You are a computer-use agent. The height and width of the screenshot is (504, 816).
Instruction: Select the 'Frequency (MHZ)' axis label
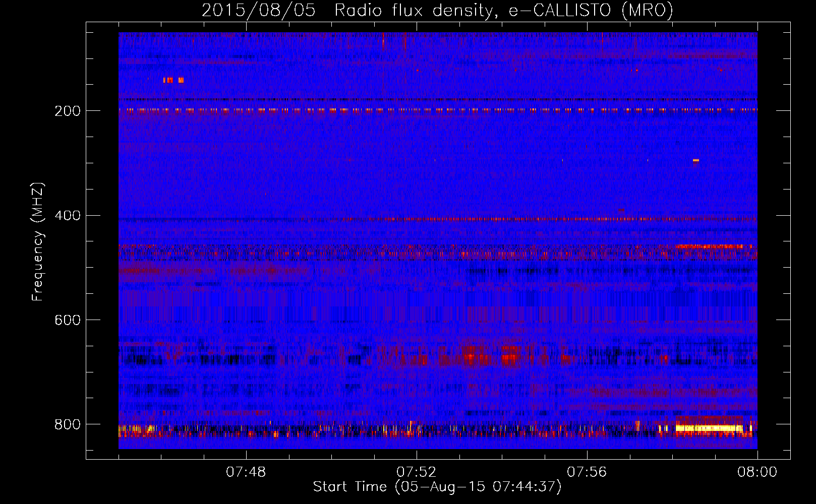[37, 242]
